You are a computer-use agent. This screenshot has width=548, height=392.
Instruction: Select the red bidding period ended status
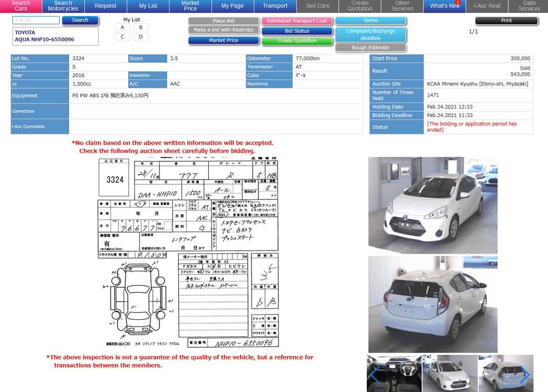(472, 127)
